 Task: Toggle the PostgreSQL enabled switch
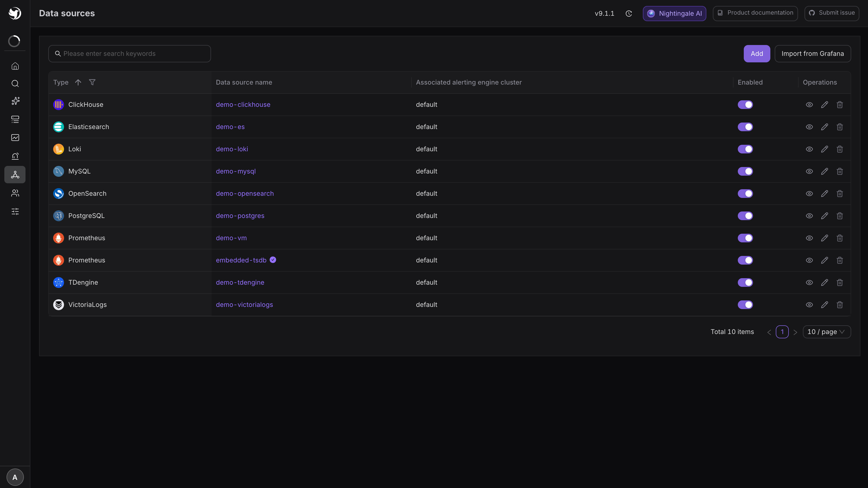[745, 216]
